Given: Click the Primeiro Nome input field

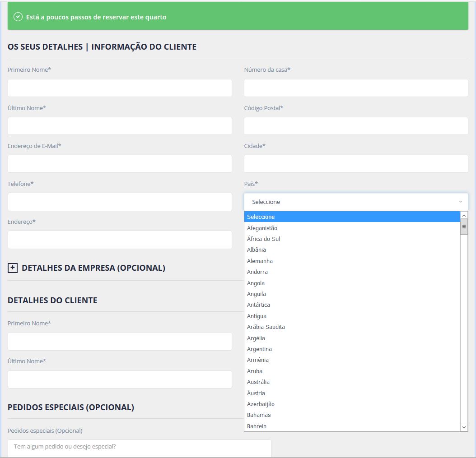Looking at the screenshot, I should pyautogui.click(x=120, y=88).
